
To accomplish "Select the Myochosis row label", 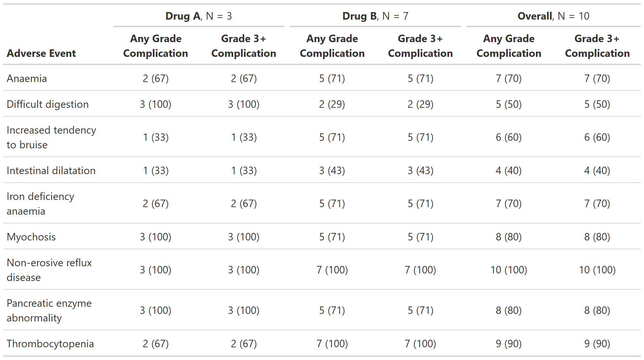I will click(31, 237).
